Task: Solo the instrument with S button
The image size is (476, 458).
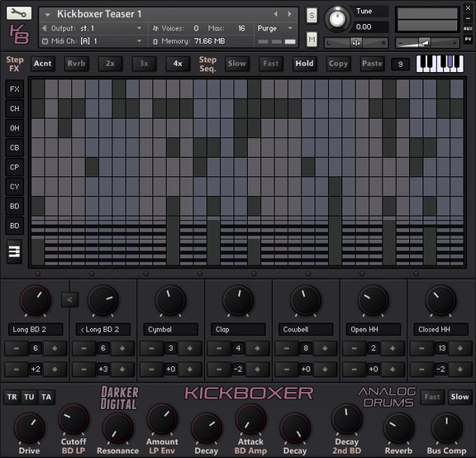Action: (x=312, y=15)
